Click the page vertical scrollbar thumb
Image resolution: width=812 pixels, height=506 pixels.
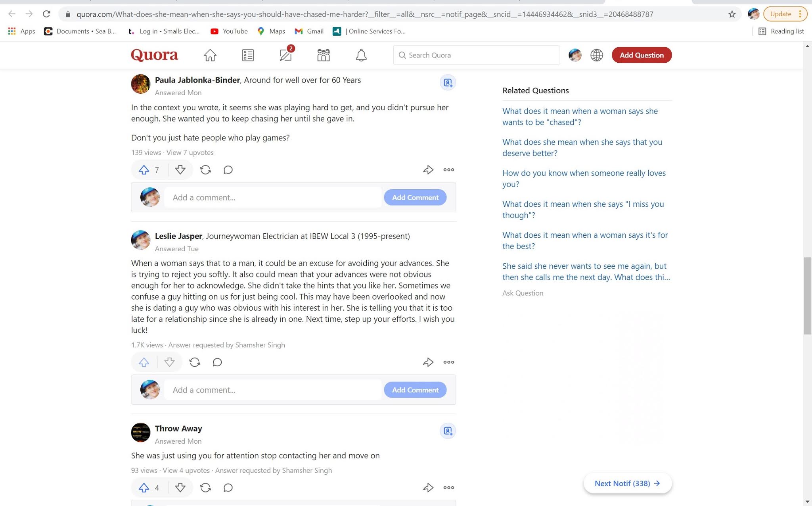(807, 296)
